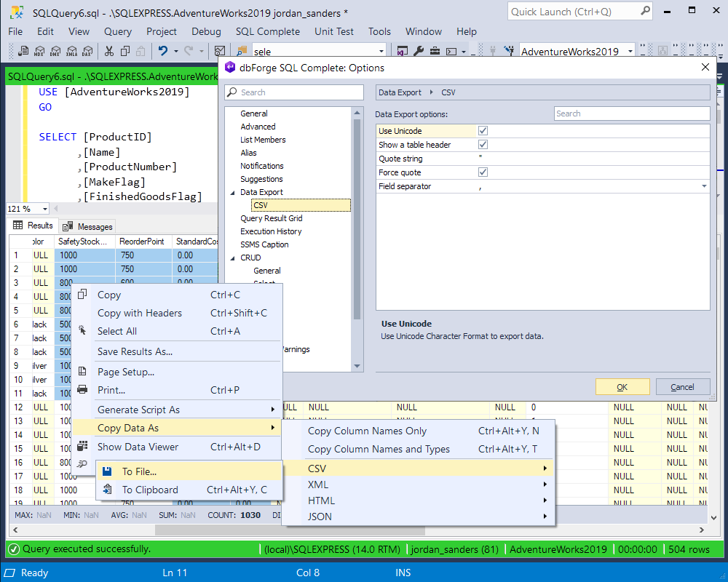Click the Quick Launch magnifier icon
Image resolution: width=728 pixels, height=582 pixels.
point(645,11)
